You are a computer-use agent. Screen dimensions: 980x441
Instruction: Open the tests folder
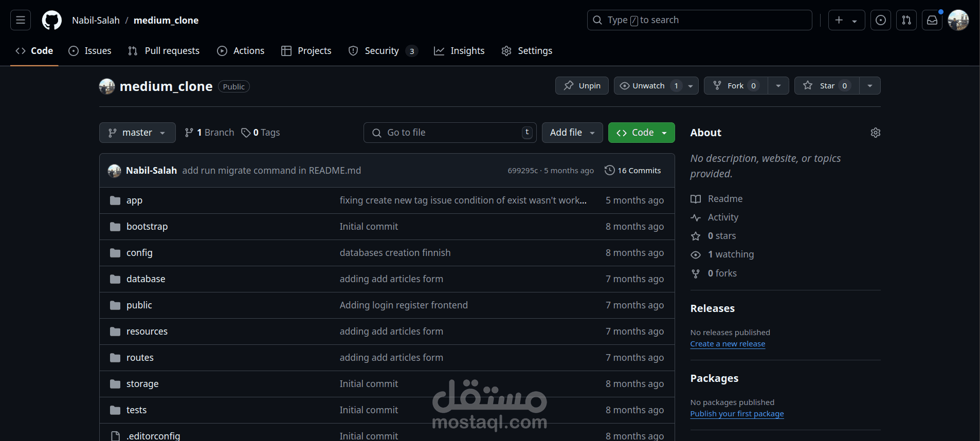(x=136, y=410)
